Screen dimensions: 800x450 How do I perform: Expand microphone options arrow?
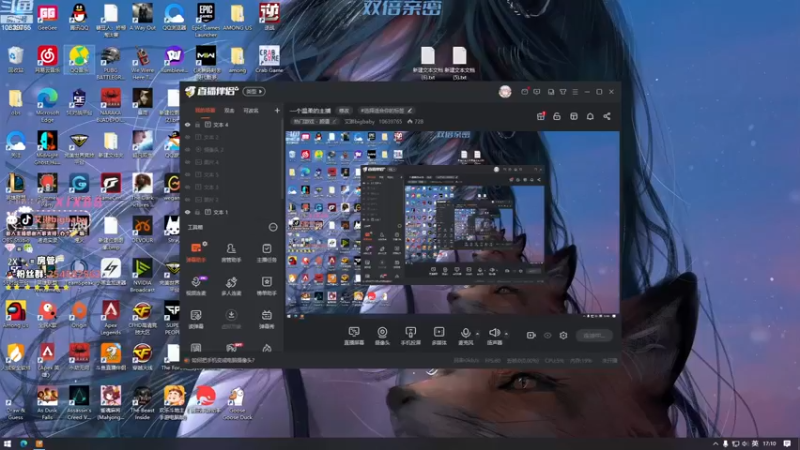click(x=478, y=334)
